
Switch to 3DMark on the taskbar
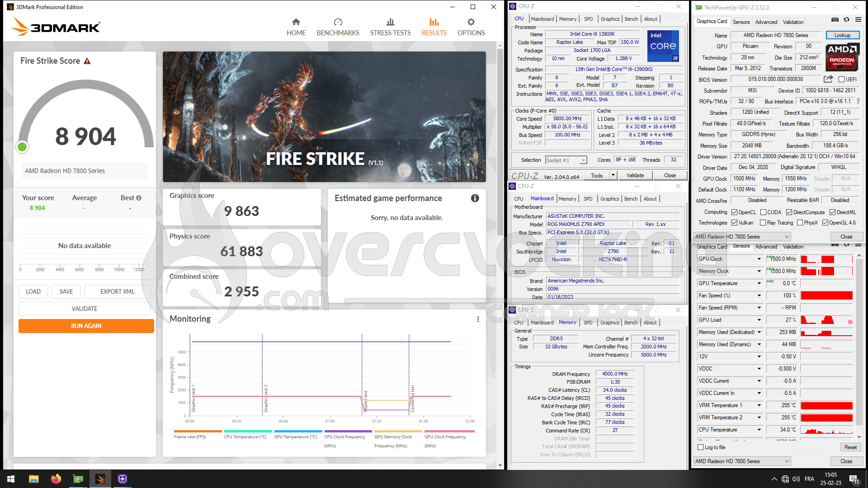point(100,479)
